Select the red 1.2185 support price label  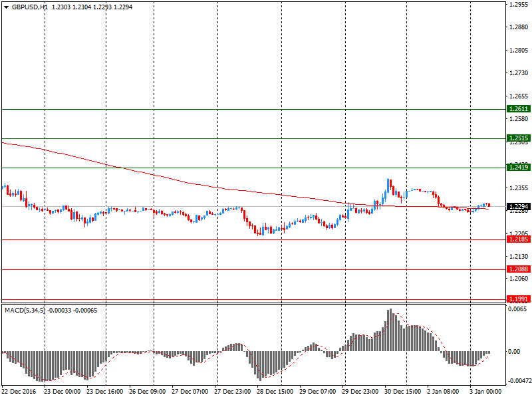pyautogui.click(x=519, y=239)
